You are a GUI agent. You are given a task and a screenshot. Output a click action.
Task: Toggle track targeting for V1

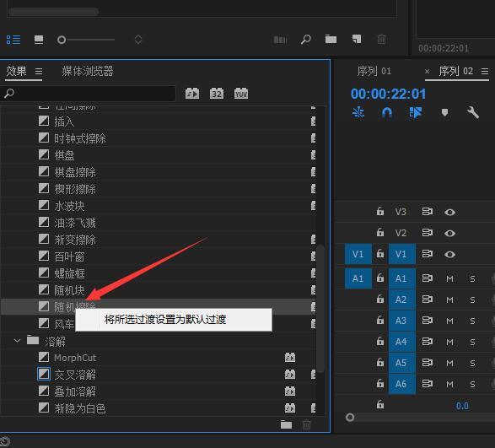click(x=402, y=254)
